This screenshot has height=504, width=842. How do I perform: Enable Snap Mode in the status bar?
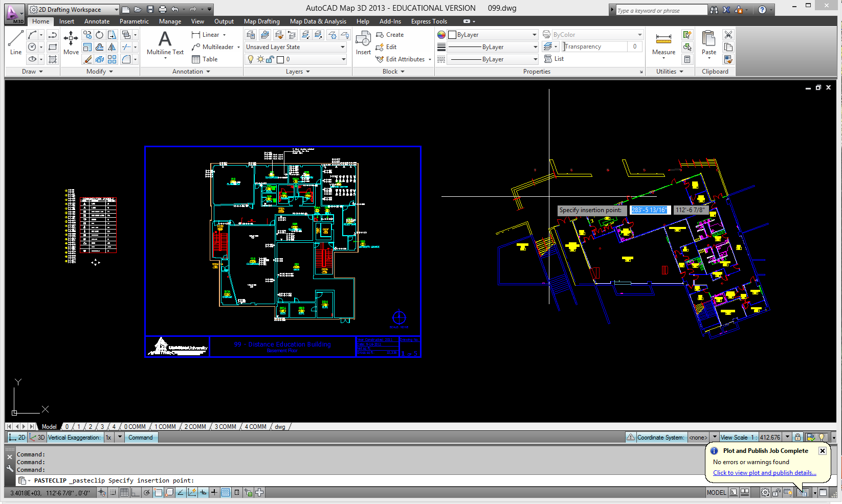click(113, 492)
